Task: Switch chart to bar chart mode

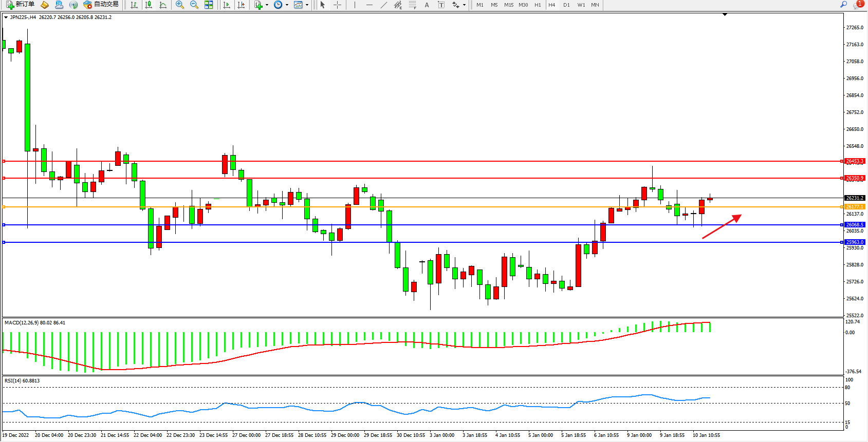Action: (134, 5)
